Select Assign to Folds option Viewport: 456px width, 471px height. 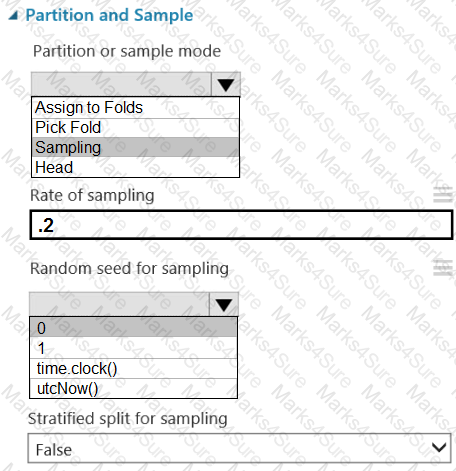(x=135, y=108)
